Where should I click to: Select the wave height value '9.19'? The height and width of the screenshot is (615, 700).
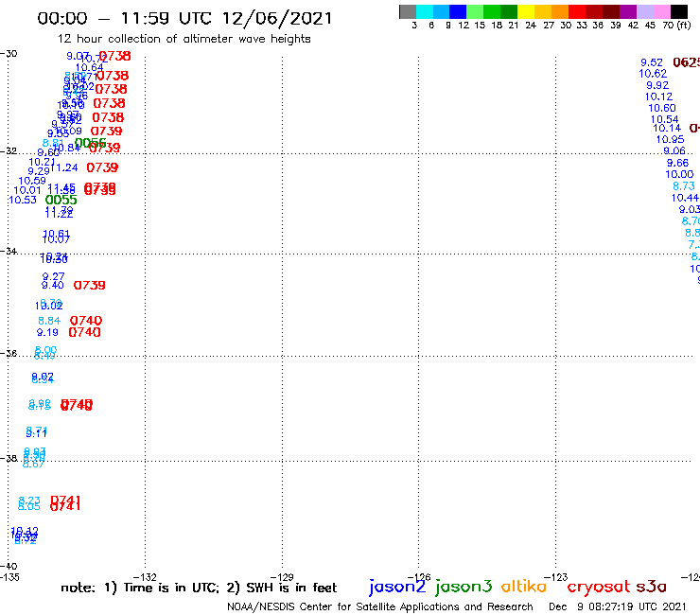[47, 332]
